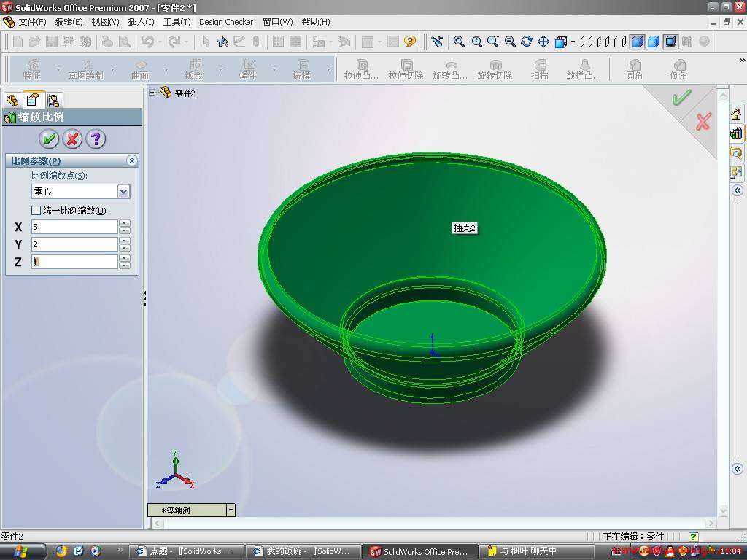
Task: Increase the X scale value with up arrow
Action: pos(125,224)
